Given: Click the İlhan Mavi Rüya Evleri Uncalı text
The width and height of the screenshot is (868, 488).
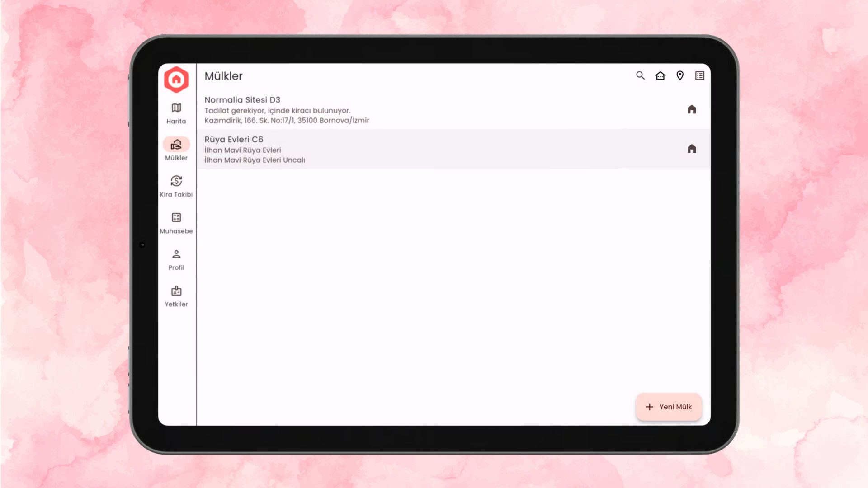Looking at the screenshot, I should [255, 160].
